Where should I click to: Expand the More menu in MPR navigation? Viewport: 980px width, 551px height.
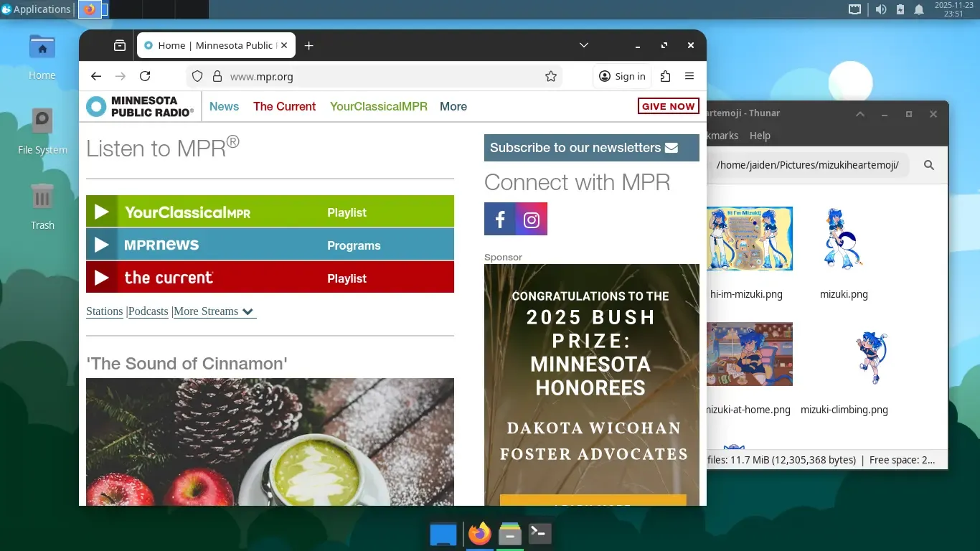tap(453, 106)
